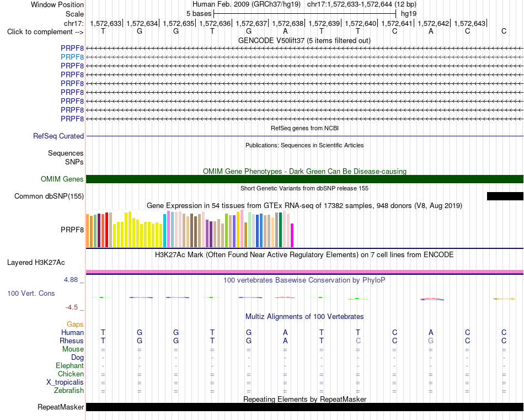Click the Human species label
524x420 pixels.
72,332
